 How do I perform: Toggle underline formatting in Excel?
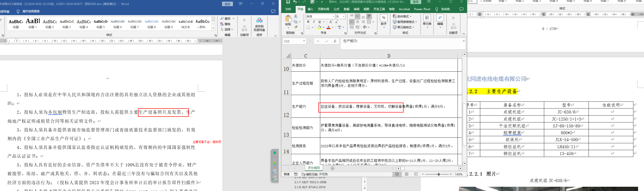(320, 22)
